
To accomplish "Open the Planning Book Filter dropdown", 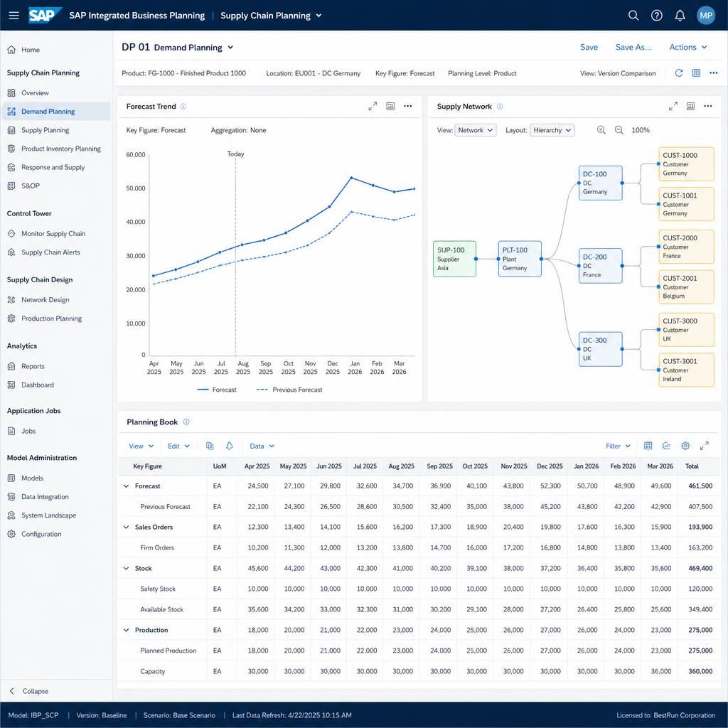I will 618,446.
